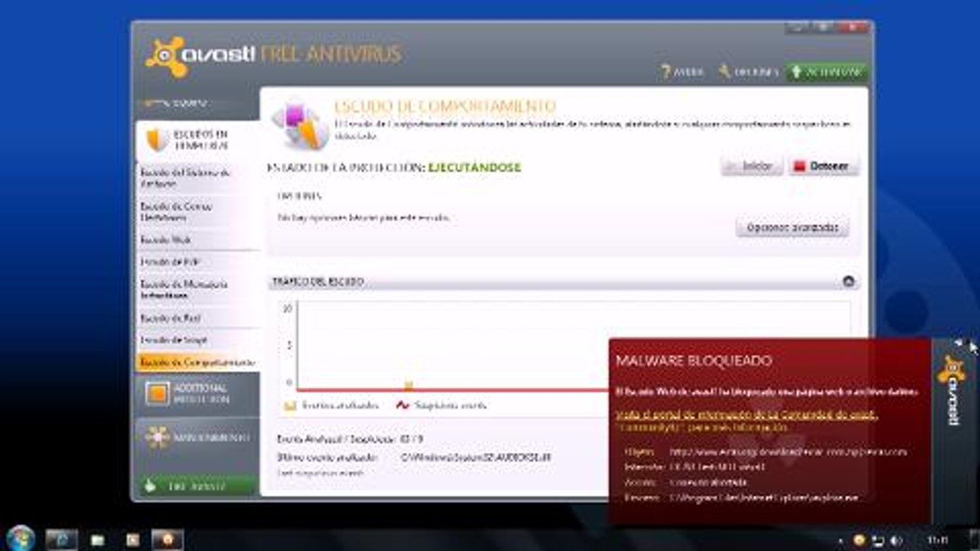
Task: Open the Windows Start menu
Action: [x=21, y=538]
